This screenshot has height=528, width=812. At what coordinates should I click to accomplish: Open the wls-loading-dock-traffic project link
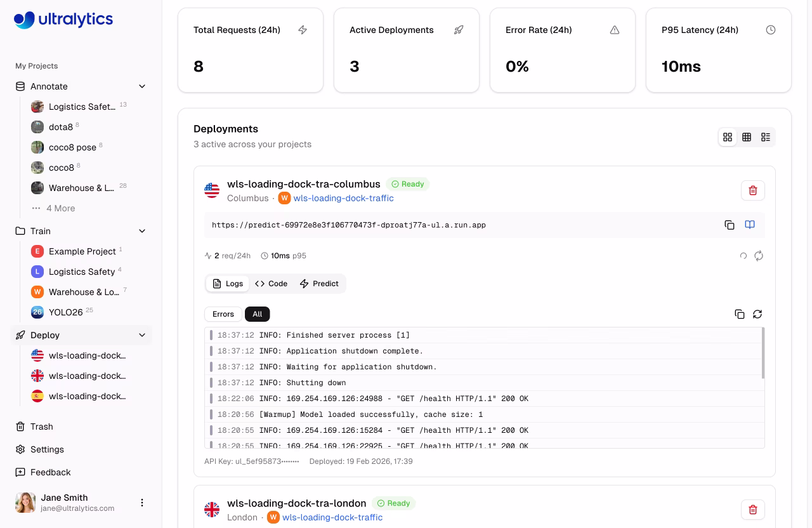coord(343,198)
